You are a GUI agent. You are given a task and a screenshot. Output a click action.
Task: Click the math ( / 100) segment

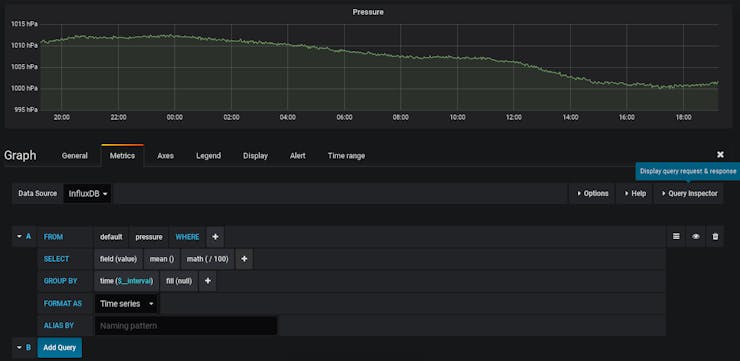click(x=208, y=259)
